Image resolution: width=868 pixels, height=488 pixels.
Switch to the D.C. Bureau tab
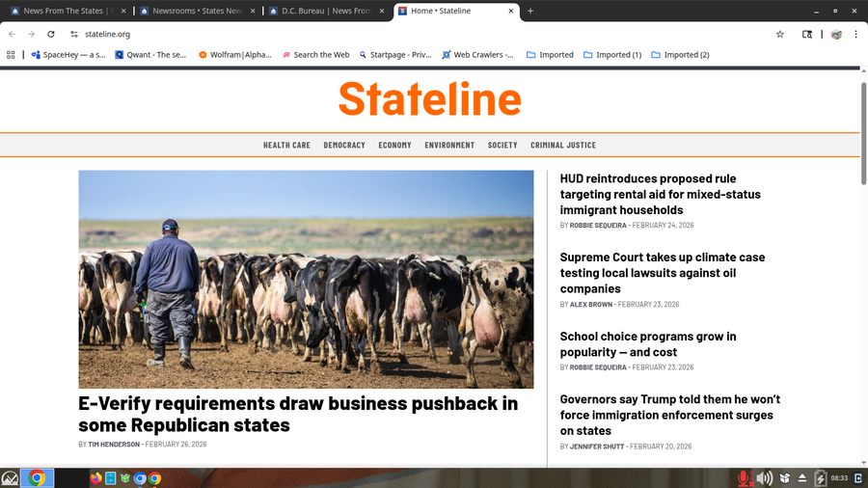coord(322,11)
